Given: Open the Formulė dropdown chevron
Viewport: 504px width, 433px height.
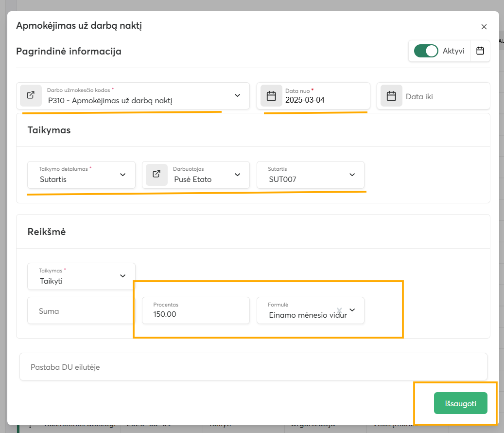Looking at the screenshot, I should [352, 310].
